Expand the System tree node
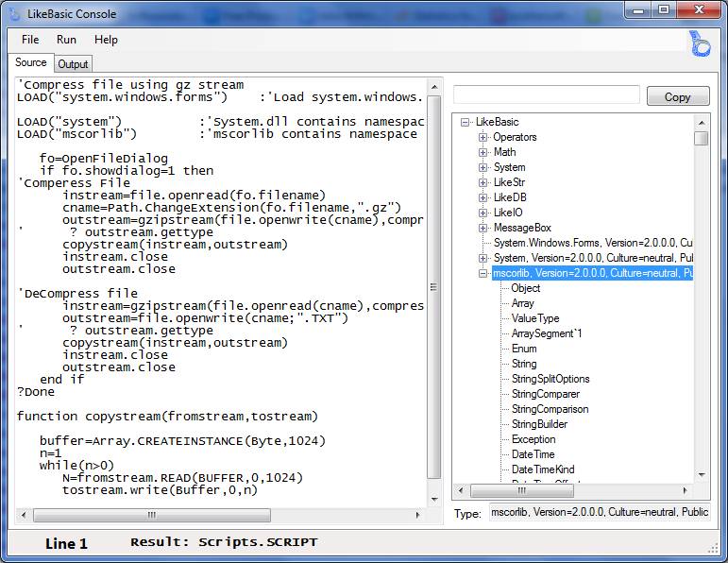The height and width of the screenshot is (563, 728). (x=483, y=168)
